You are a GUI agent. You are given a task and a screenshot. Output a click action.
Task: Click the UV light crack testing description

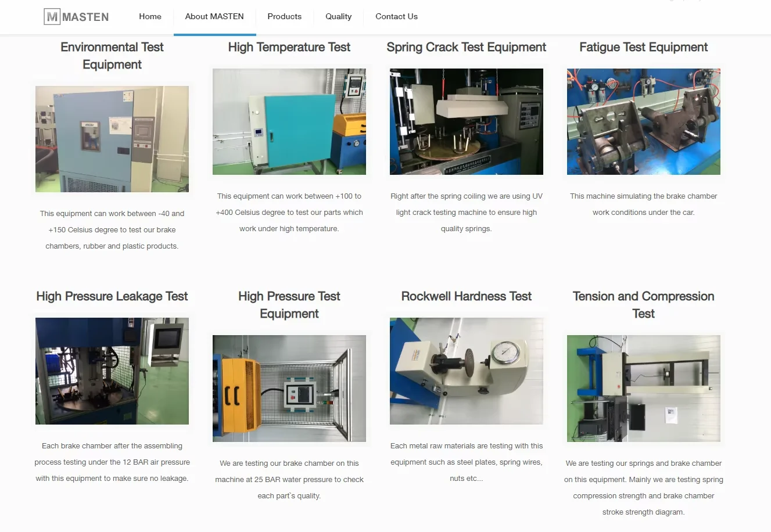(467, 213)
